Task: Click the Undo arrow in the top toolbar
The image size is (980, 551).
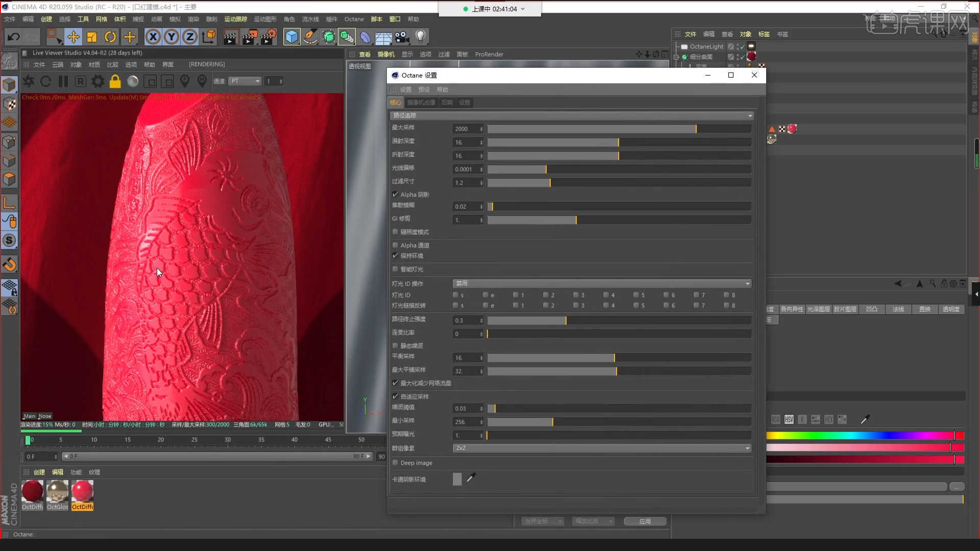Action: (14, 37)
